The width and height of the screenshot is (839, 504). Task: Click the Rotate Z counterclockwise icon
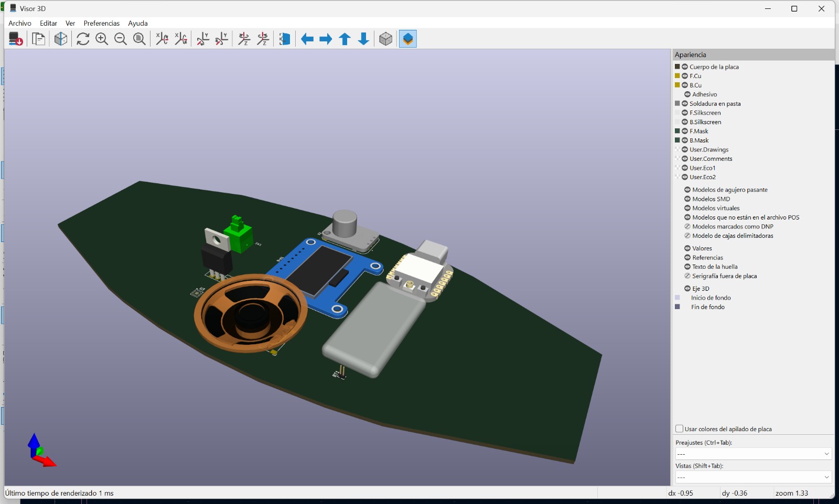(263, 39)
